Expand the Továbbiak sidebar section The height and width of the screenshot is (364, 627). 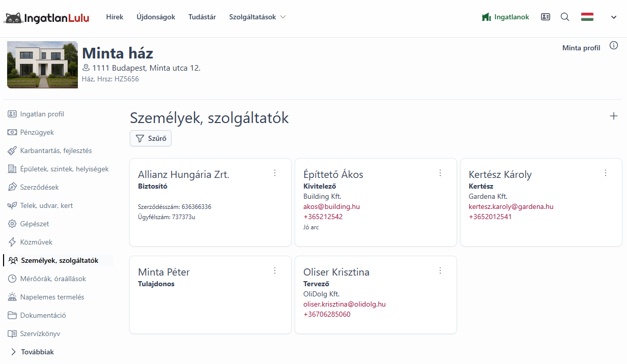pos(32,352)
